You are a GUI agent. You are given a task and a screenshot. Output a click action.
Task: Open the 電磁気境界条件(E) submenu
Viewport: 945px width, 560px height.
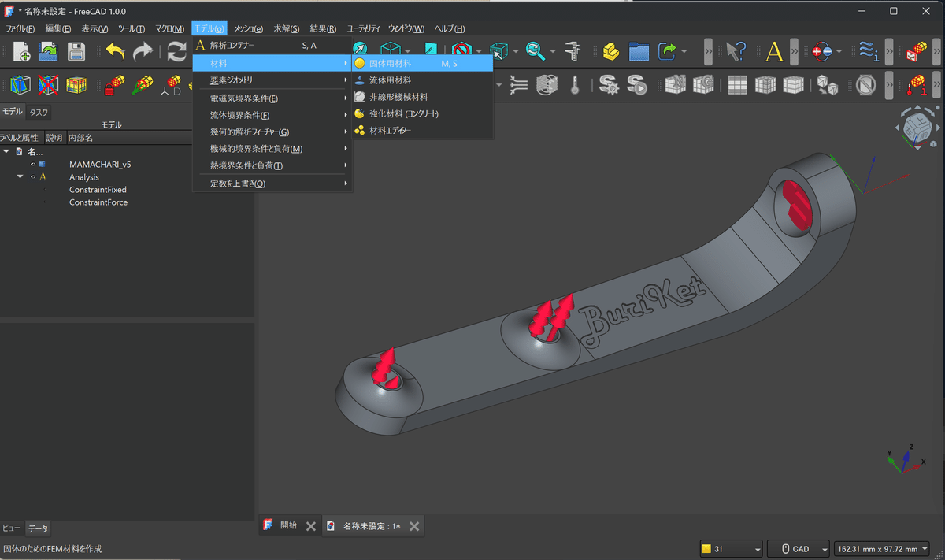[272, 98]
